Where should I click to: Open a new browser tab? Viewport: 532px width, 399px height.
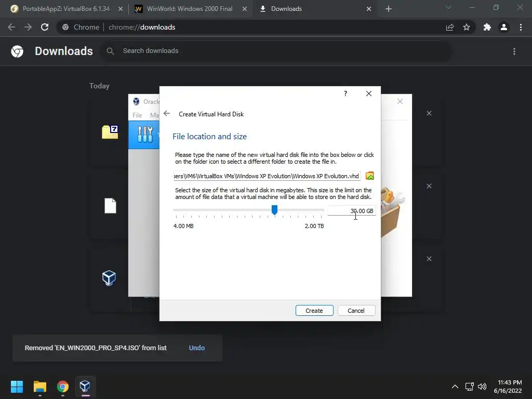(x=389, y=9)
